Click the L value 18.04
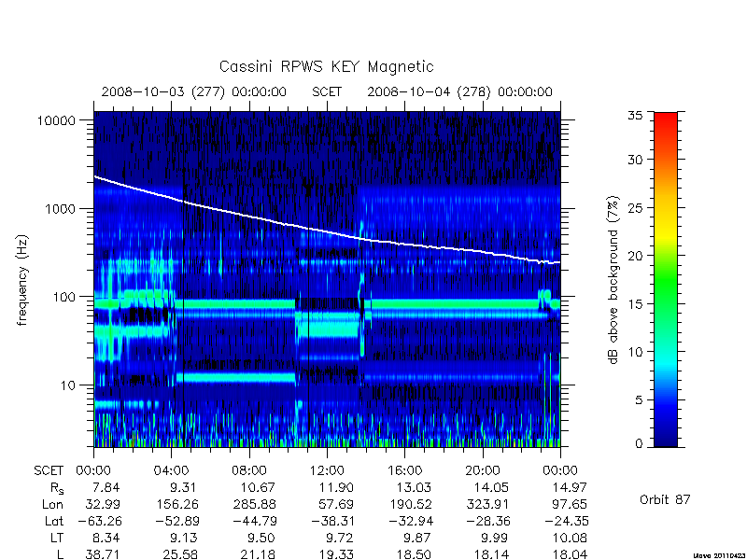The image size is (747, 560). pyautogui.click(x=569, y=554)
